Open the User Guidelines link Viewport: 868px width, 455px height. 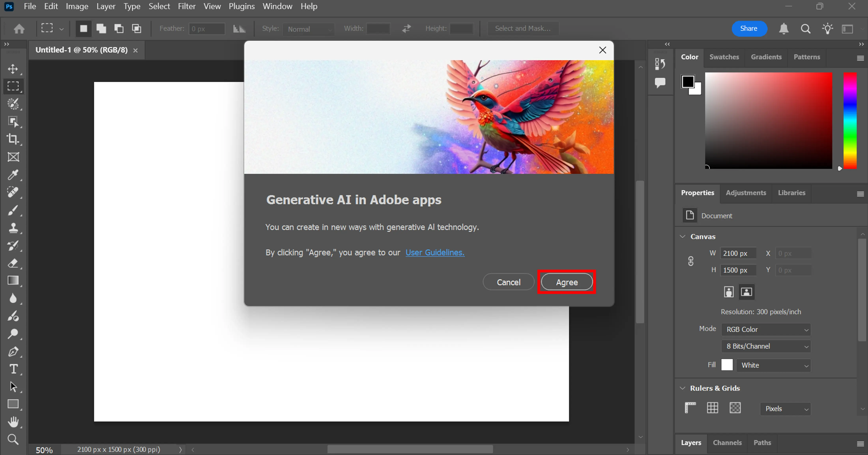(435, 252)
